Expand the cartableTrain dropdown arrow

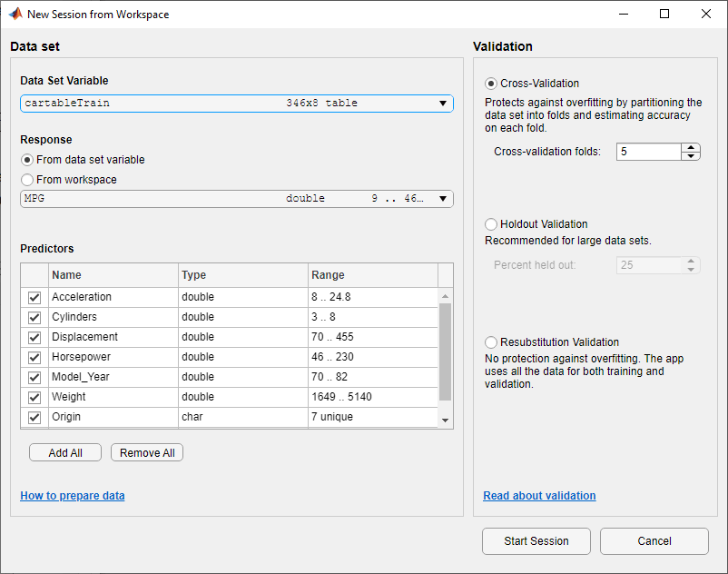442,103
